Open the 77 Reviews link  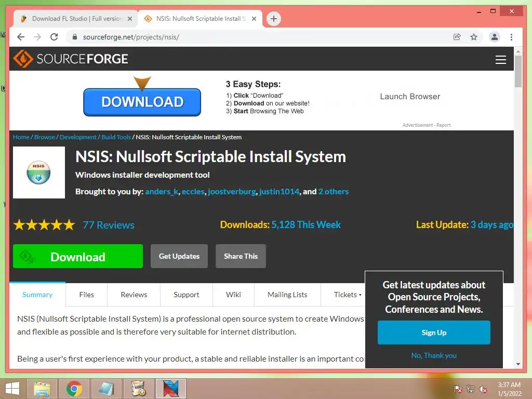pyautogui.click(x=109, y=225)
